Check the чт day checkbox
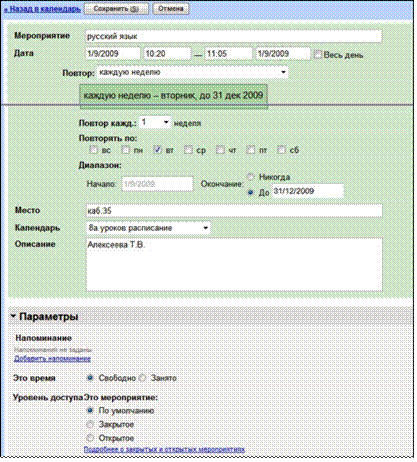This screenshot has height=462, width=417. 220,150
